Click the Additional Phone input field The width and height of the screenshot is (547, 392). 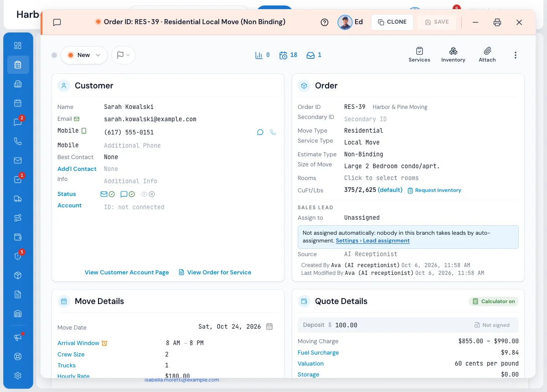[x=132, y=145]
